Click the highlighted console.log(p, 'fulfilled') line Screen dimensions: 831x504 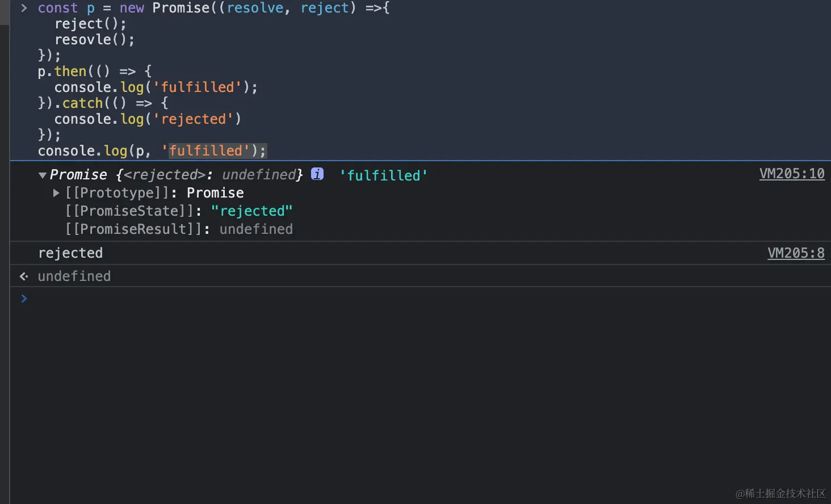(152, 151)
